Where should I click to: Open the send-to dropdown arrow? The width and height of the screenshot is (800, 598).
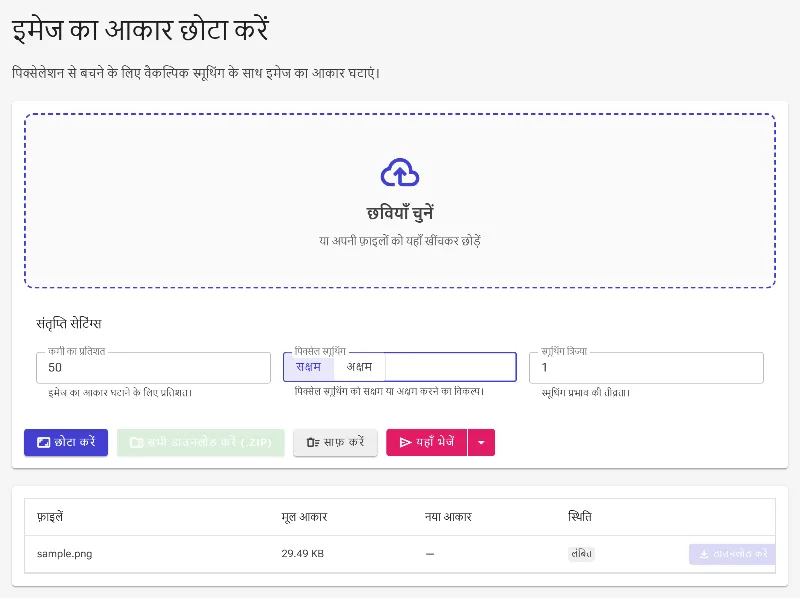click(481, 442)
